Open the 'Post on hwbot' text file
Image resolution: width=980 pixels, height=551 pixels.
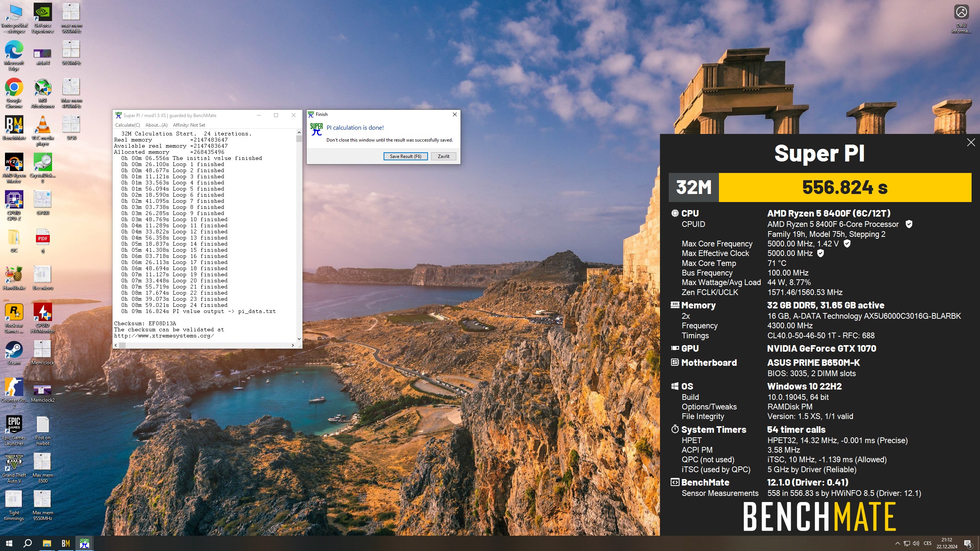point(42,430)
